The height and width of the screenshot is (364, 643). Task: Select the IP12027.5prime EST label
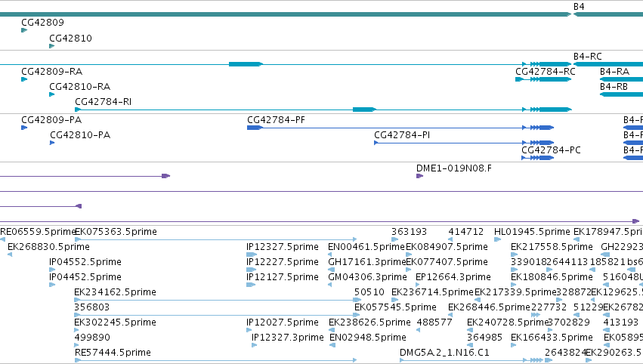[283, 322]
